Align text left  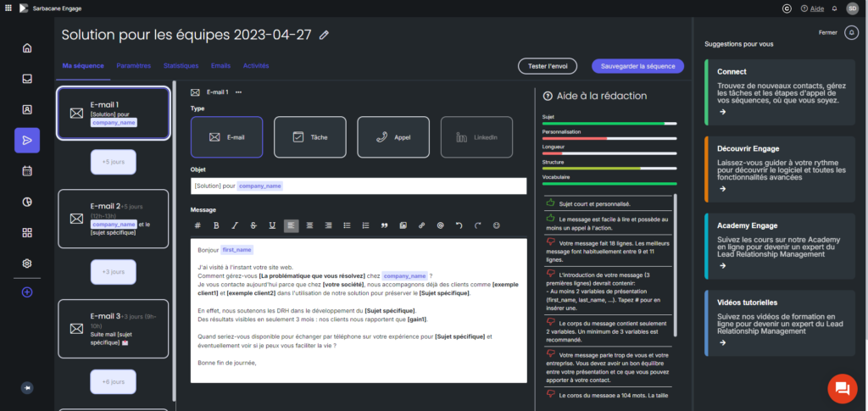click(292, 225)
